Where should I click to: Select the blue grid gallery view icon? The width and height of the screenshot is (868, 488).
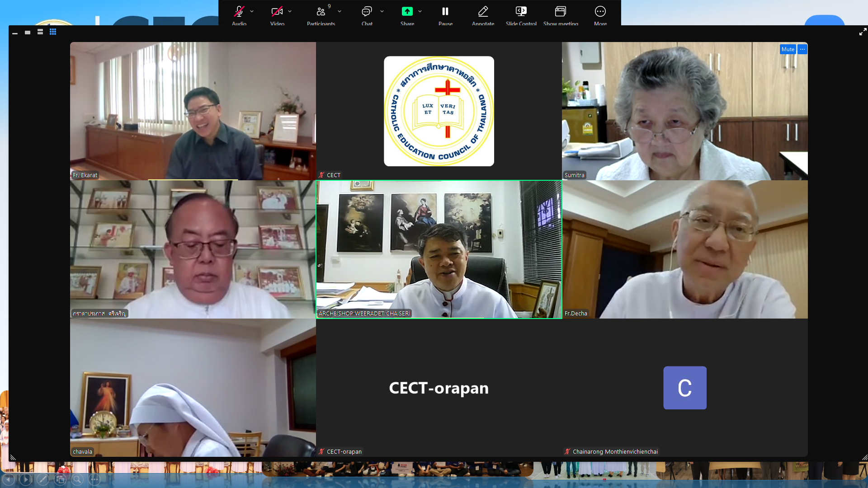[53, 32]
